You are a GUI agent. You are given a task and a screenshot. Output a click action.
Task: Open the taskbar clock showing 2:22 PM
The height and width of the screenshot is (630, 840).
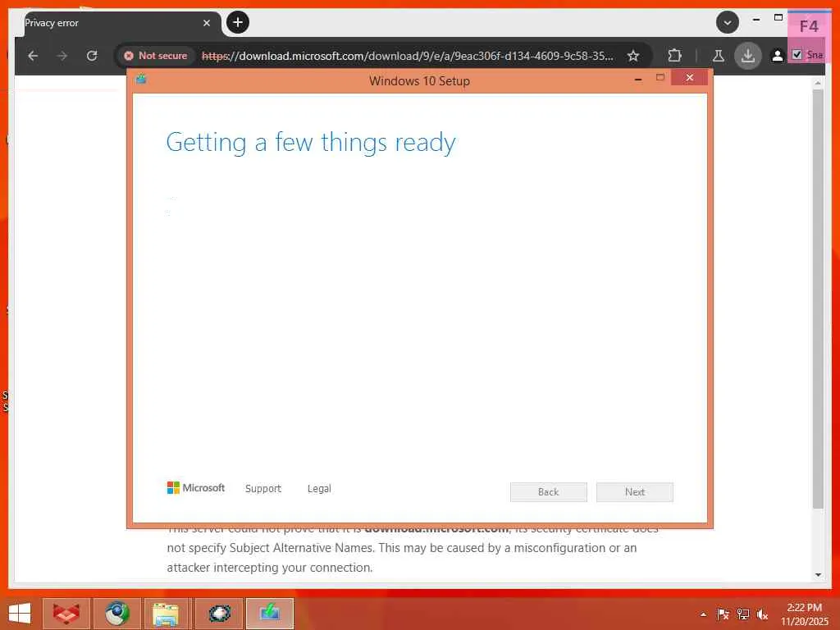click(804, 614)
